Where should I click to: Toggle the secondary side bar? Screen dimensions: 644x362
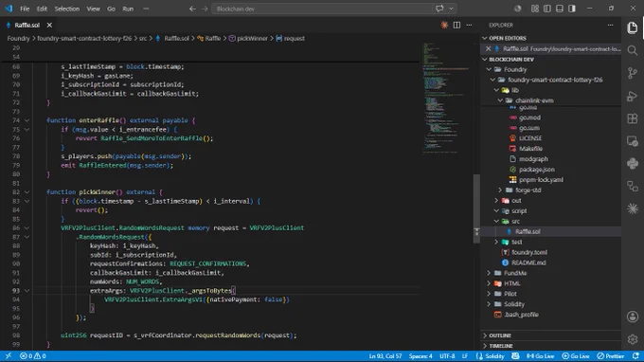[x=572, y=9]
